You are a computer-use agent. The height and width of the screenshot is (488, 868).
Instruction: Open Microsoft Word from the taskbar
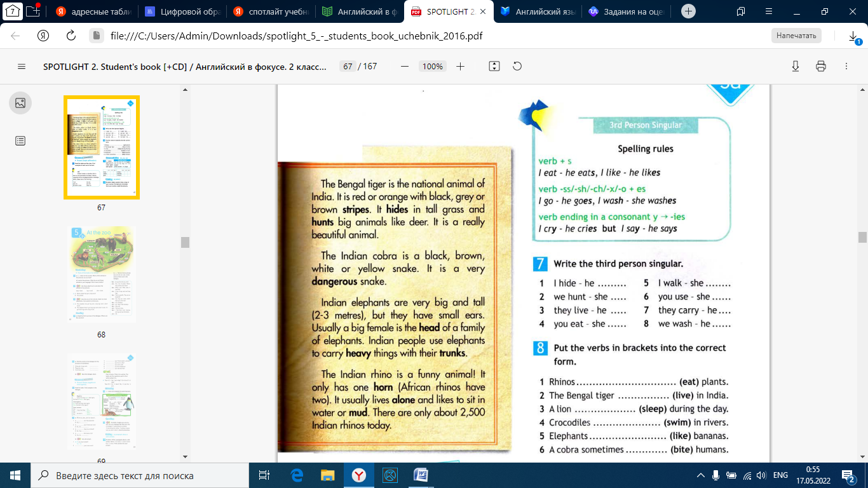click(421, 475)
